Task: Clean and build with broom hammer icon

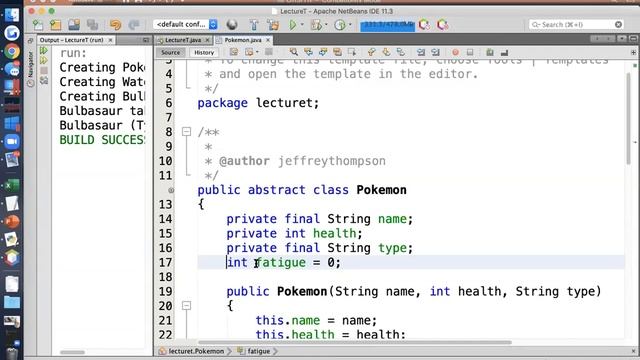Action: [x=273, y=25]
